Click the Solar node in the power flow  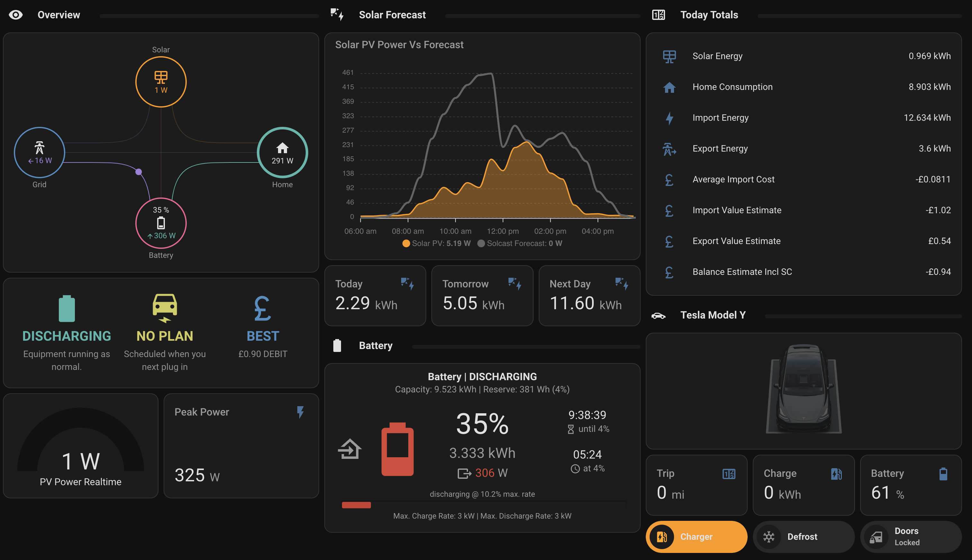pos(161,82)
